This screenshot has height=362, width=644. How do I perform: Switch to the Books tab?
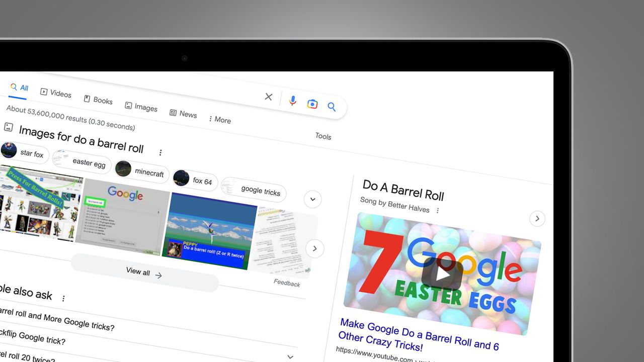click(98, 100)
